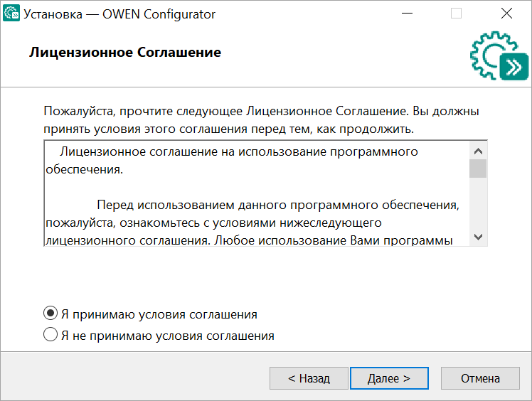The image size is (532, 401).
Task: Click the license scrollbar up arrow
Action: click(x=478, y=151)
